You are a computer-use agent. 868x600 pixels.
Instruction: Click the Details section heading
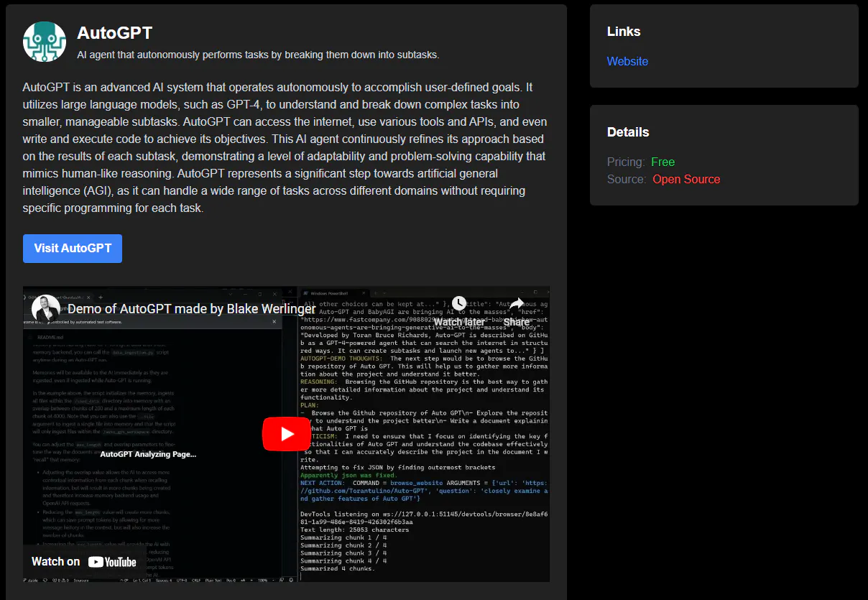(x=628, y=131)
